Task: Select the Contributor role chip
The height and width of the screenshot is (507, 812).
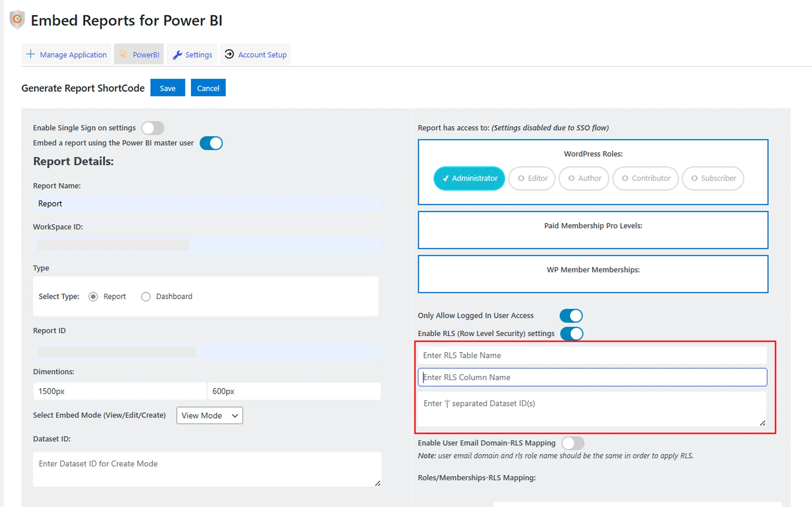Action: click(x=646, y=178)
